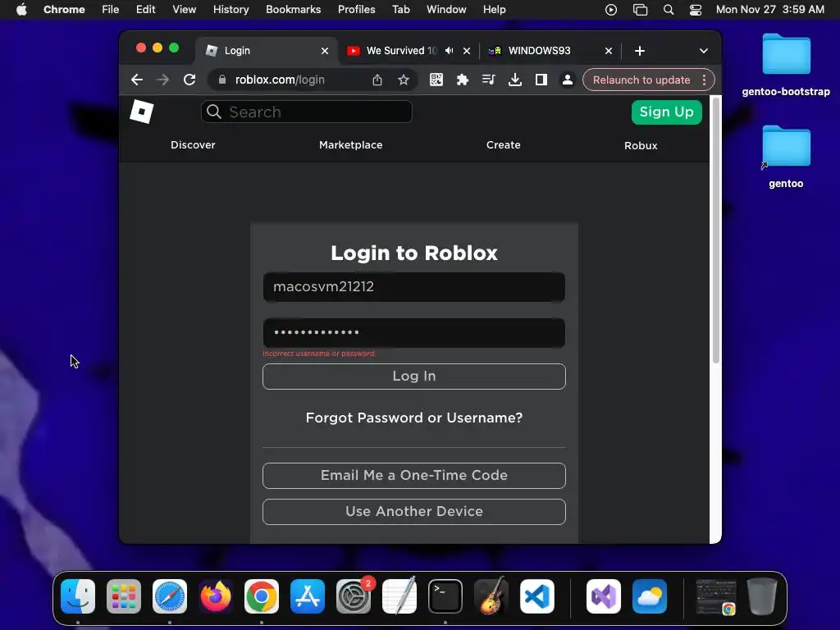Open App Store in the Dock
This screenshot has width=840, height=630.
tap(308, 596)
